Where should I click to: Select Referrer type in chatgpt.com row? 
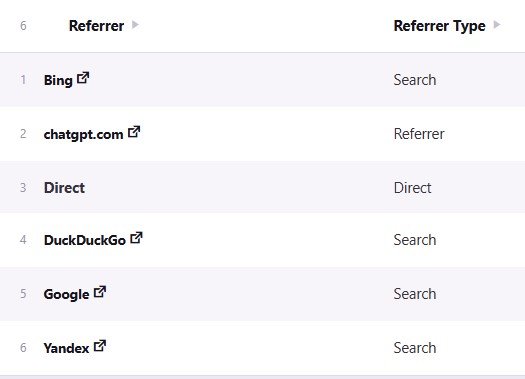click(x=419, y=134)
